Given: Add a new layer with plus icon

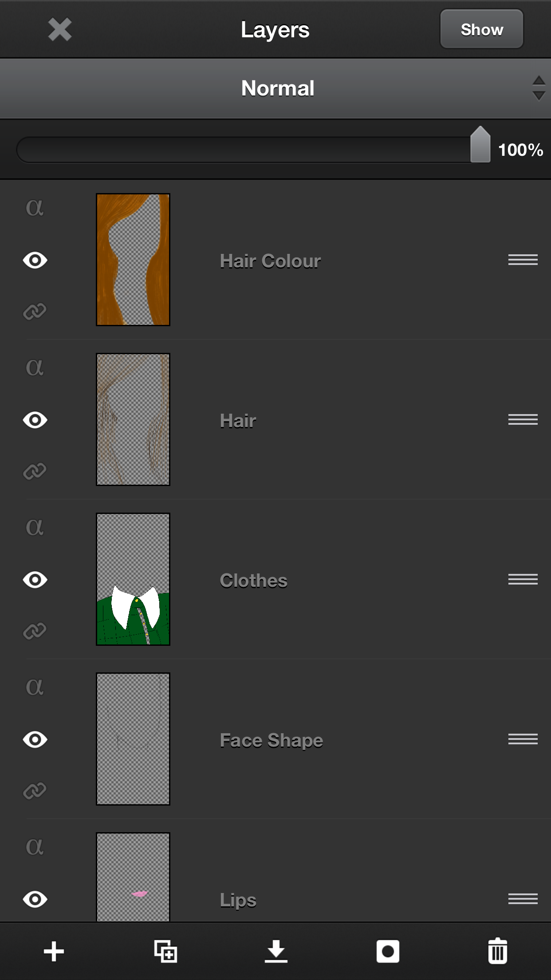Looking at the screenshot, I should point(54,952).
